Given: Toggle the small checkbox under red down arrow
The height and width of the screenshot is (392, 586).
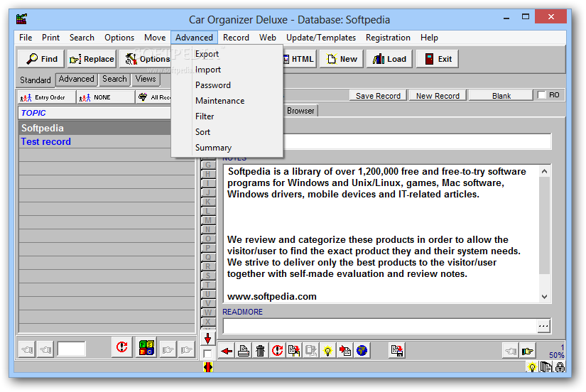Looking at the screenshot, I should (x=207, y=354).
